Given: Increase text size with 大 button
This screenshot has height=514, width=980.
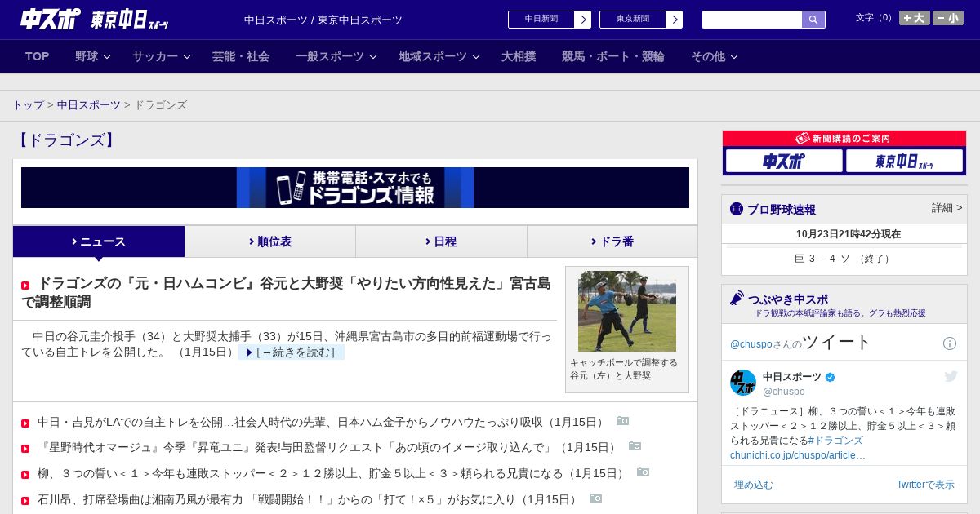Looking at the screenshot, I should [915, 18].
